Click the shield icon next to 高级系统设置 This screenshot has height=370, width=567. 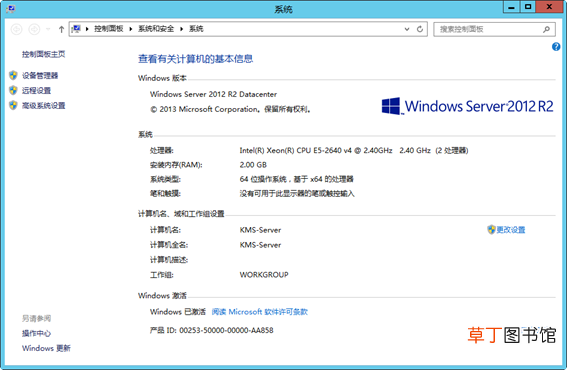(x=13, y=105)
